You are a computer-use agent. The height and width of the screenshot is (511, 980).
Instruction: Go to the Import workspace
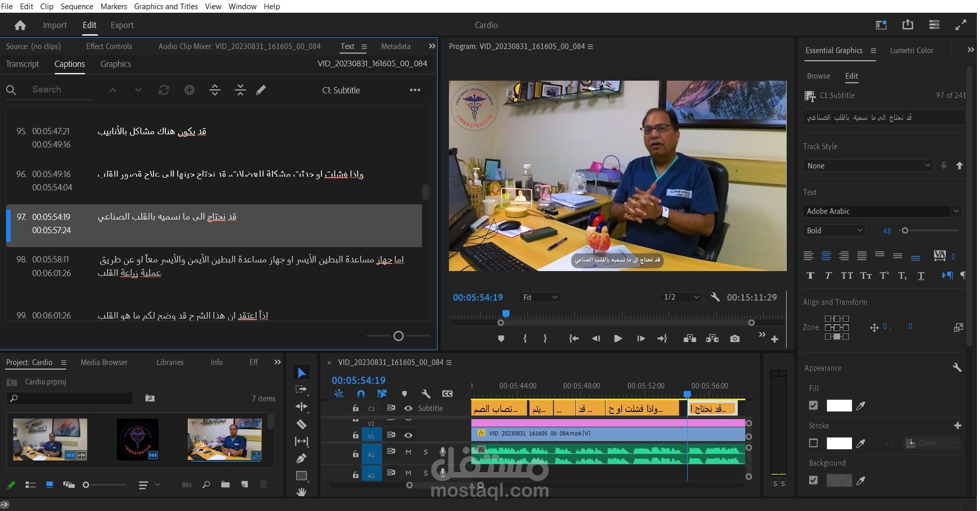click(55, 25)
